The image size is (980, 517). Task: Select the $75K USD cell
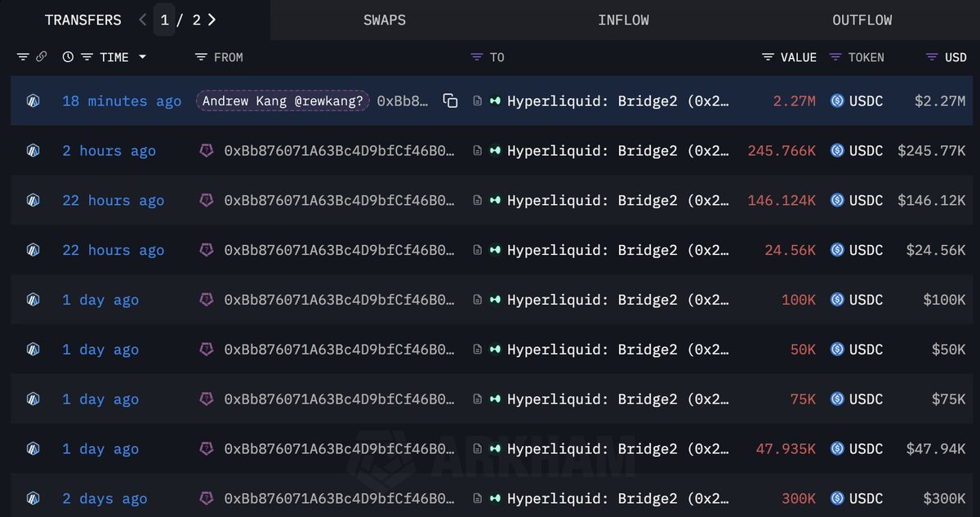pos(949,399)
